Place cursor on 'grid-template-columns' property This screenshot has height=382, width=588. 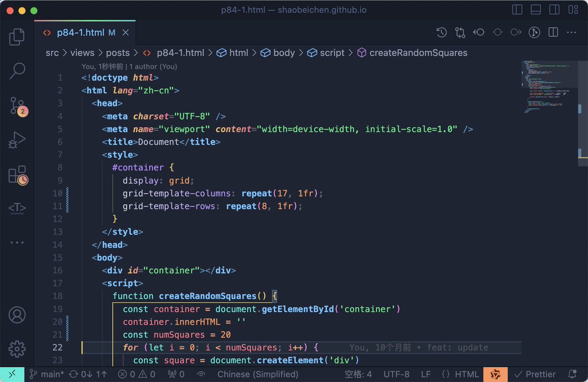click(x=176, y=193)
